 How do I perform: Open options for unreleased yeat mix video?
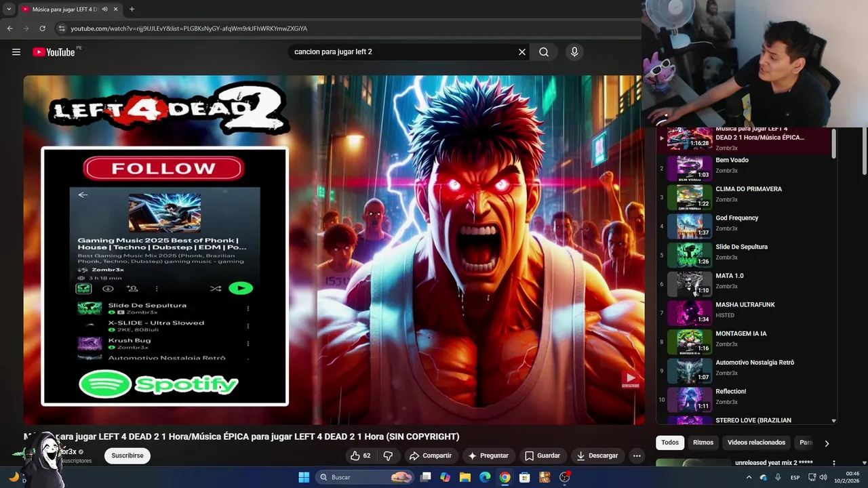(833, 463)
